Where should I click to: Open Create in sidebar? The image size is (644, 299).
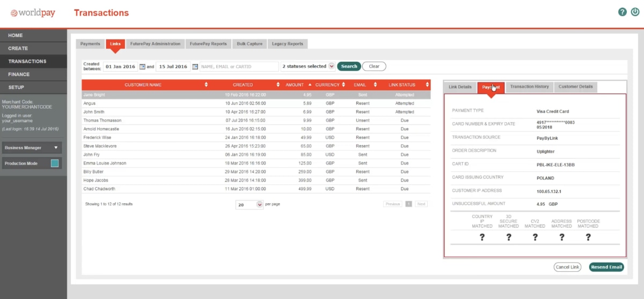pyautogui.click(x=33, y=48)
